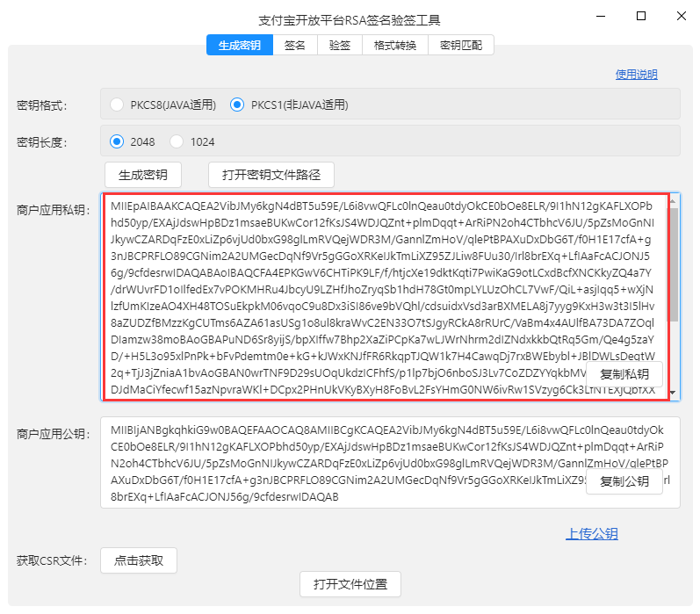700x614 pixels.
Task: Open the 验签 tab
Action: 339,45
